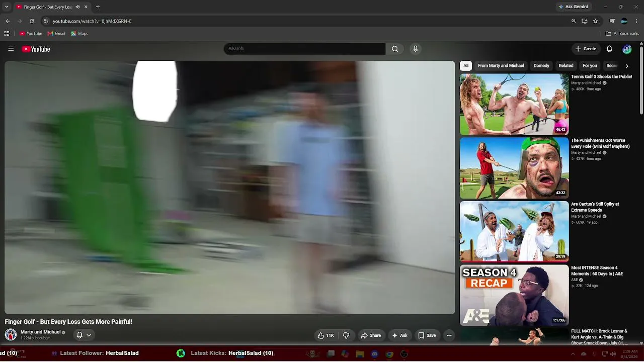644x362 pixels.
Task: Open the Season 4 Recap thumbnail
Action: [514, 295]
